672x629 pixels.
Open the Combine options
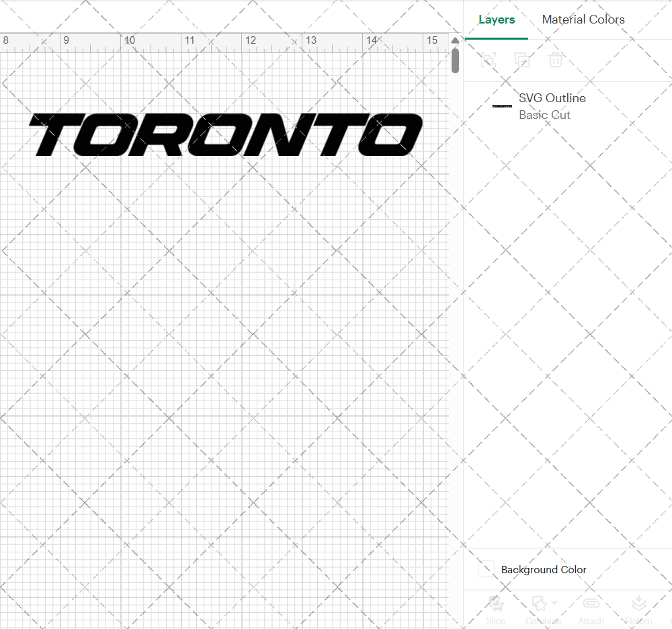pos(543,610)
